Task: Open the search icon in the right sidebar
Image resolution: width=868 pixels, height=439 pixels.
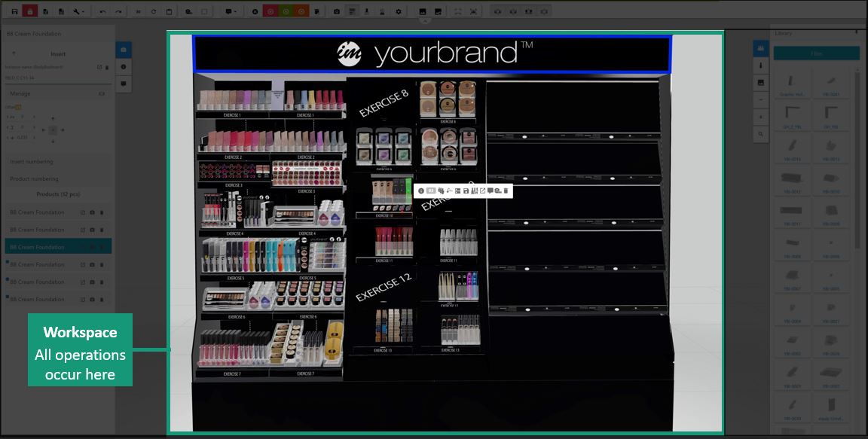Action: pos(761,134)
